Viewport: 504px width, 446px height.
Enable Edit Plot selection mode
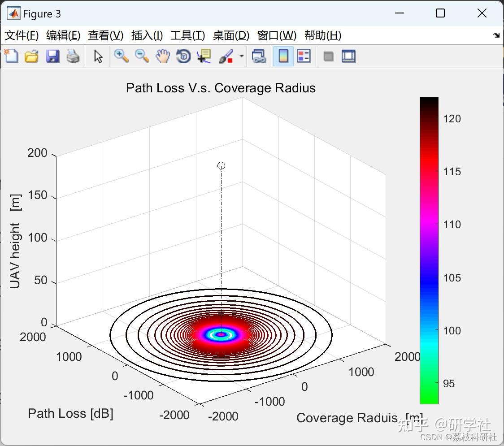97,56
